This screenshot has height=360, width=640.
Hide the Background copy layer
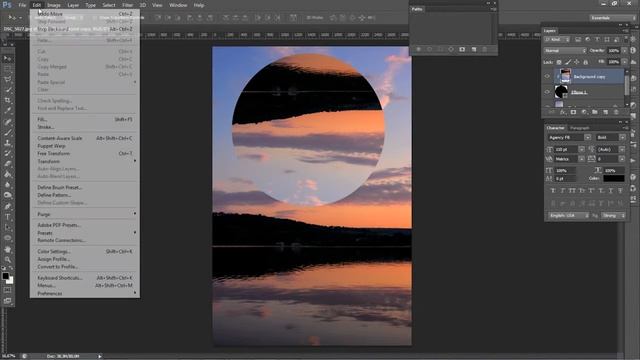click(547, 76)
